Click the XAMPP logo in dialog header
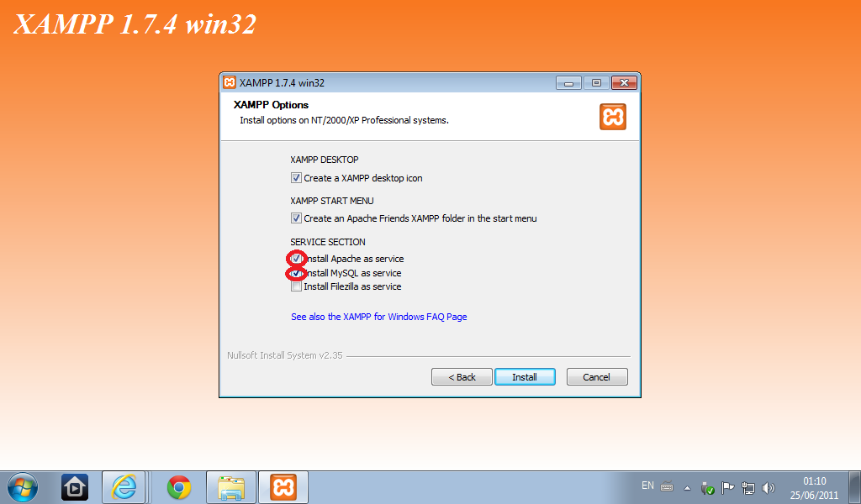Screen dimensions: 861x504 [x=613, y=117]
